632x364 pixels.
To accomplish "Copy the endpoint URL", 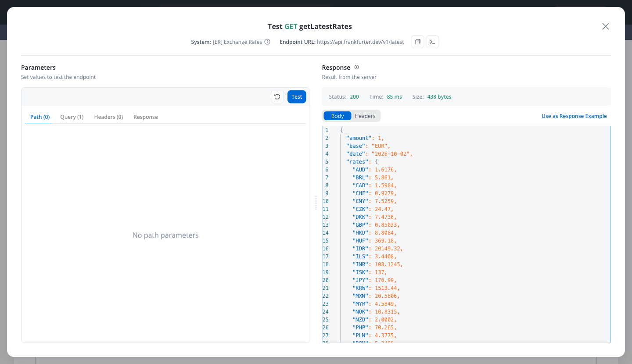I will click(418, 42).
